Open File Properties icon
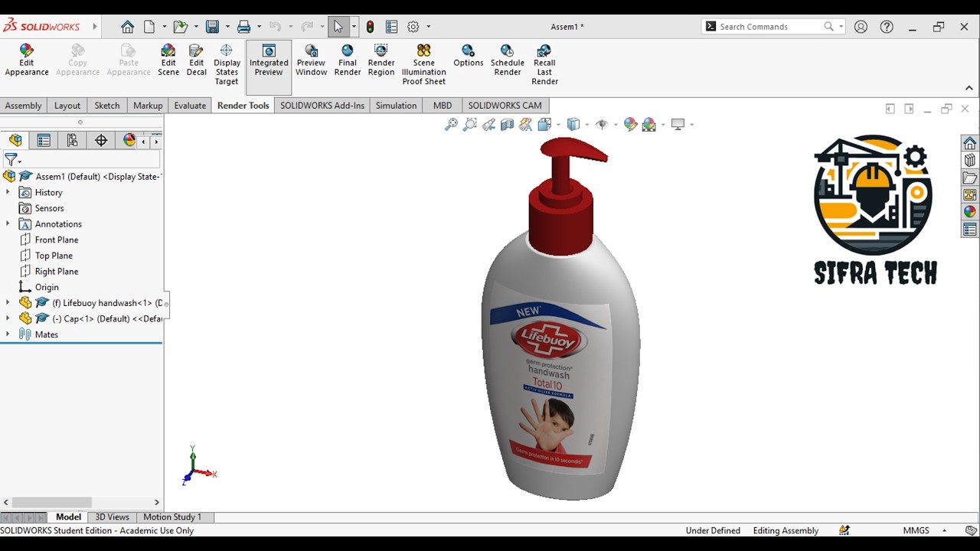The height and width of the screenshot is (551, 980). pos(392,27)
